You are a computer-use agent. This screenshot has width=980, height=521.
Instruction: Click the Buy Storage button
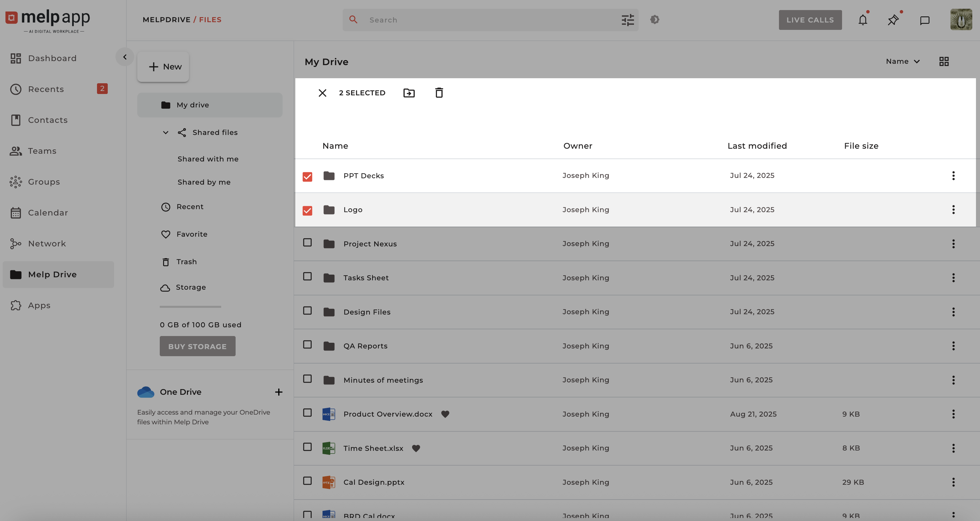click(x=197, y=346)
